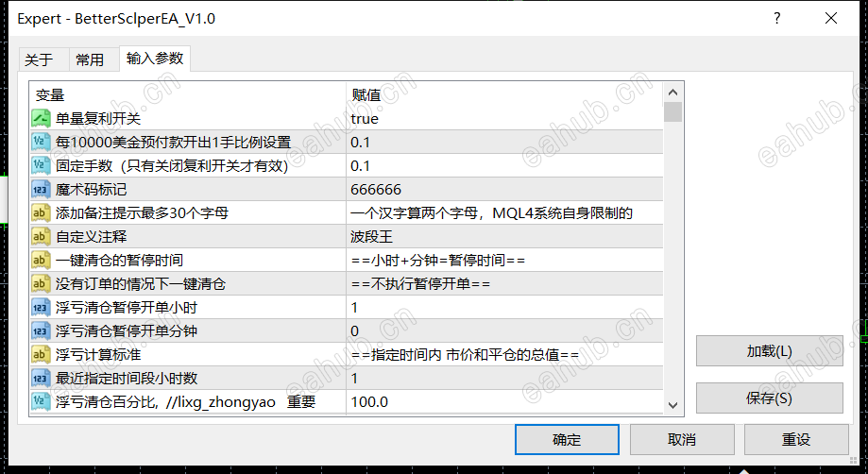Select the icon beside 浮亏清仓百分比 row
The width and height of the screenshot is (868, 474).
(x=41, y=401)
